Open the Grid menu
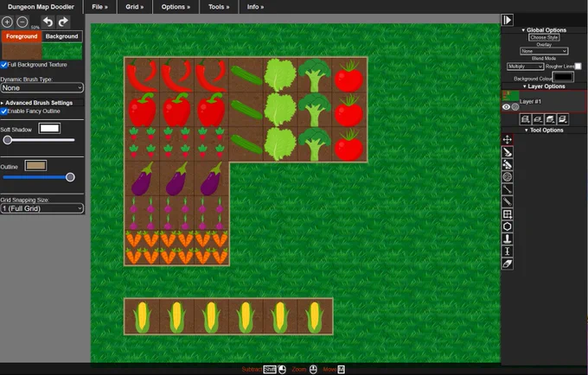 click(135, 7)
